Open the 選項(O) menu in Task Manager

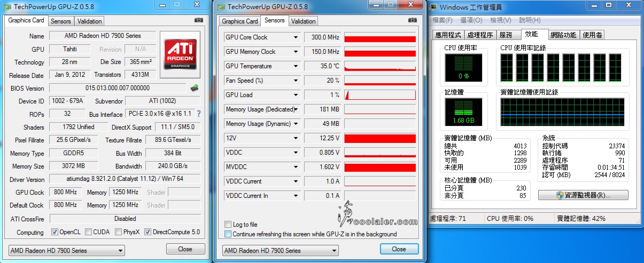click(471, 20)
